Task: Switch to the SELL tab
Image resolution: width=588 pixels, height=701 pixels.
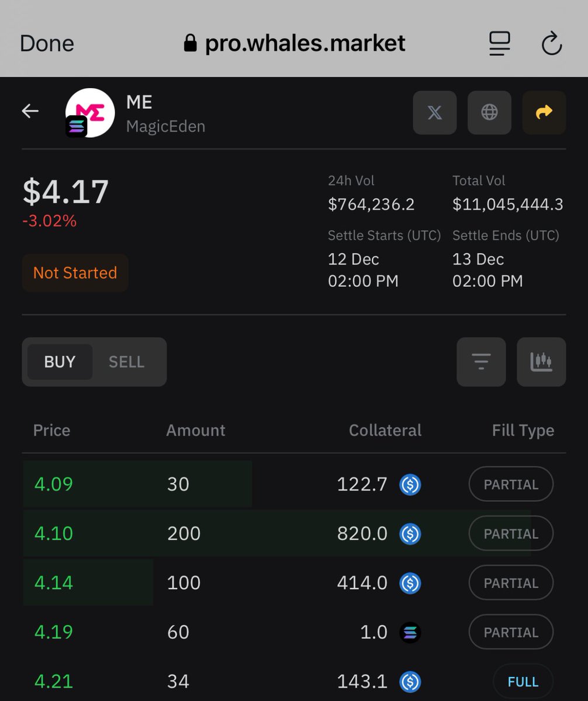Action: point(126,362)
